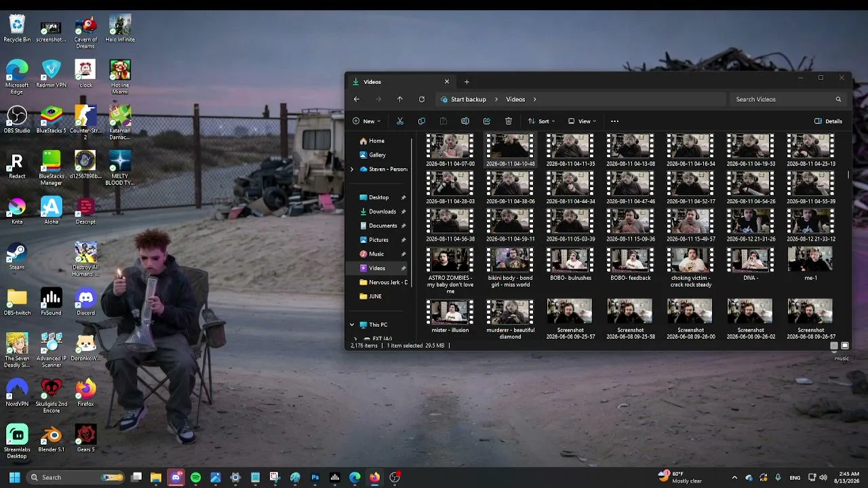Image resolution: width=868 pixels, height=488 pixels.
Task: Open Halo Infinite desktop icon
Action: [x=120, y=28]
